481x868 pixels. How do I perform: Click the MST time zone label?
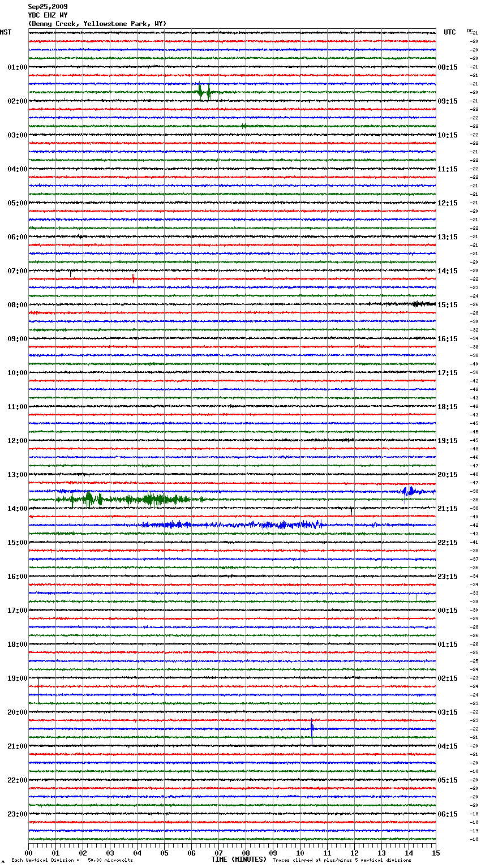click(6, 32)
